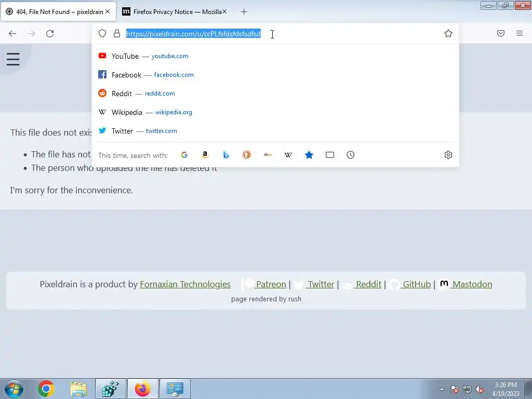Open the tracking protection shield icon

[102, 33]
